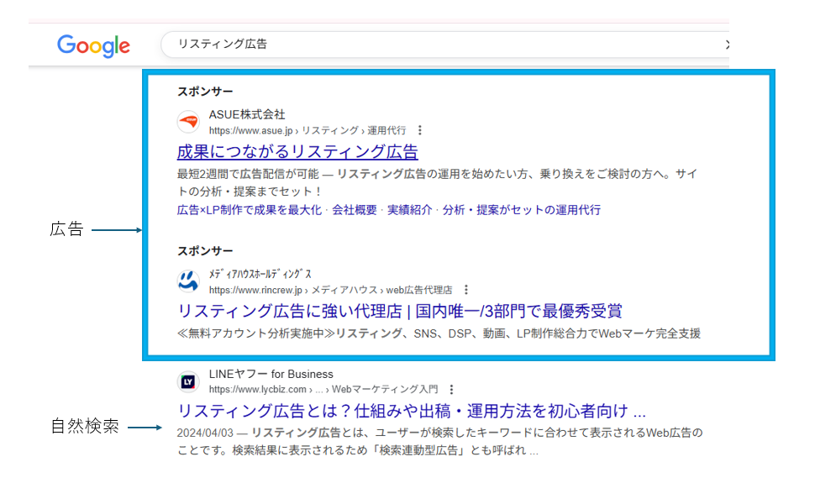
Task: Click the LINEヤフー for Business site name
Action: point(271,374)
